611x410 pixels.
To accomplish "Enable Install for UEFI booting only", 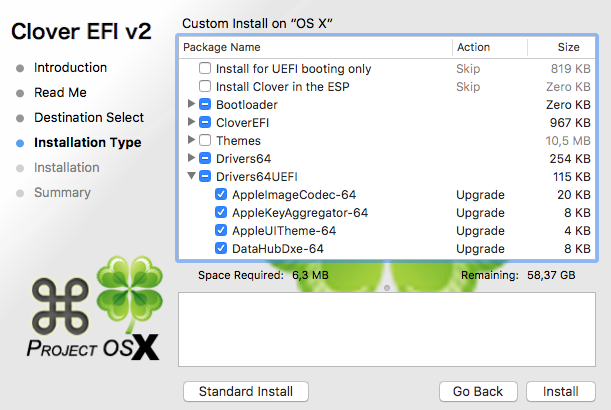I will click(205, 68).
